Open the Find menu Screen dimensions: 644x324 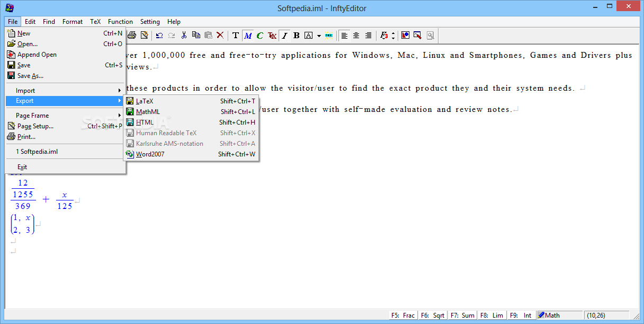[49, 22]
